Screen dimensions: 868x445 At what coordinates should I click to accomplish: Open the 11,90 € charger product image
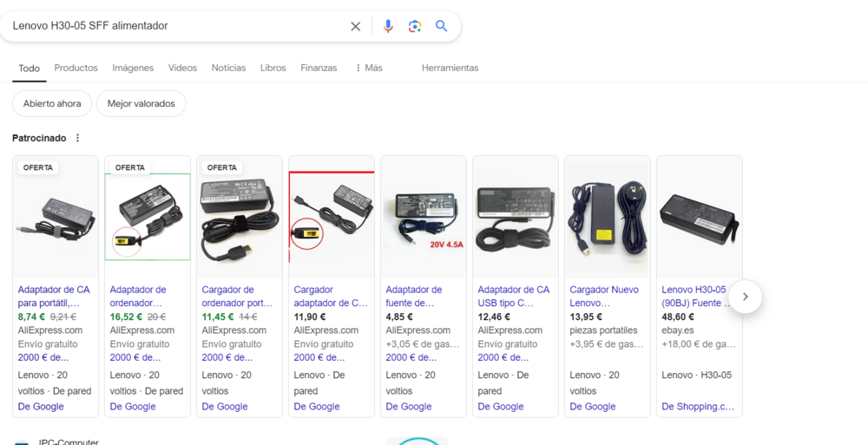[331, 217]
